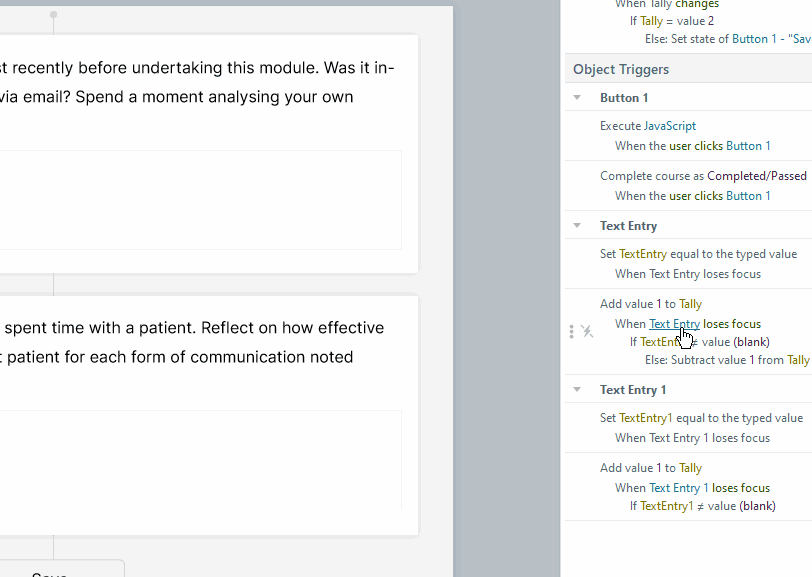Click into the first text entry box on slide
The width and height of the screenshot is (812, 577).
(x=200, y=199)
